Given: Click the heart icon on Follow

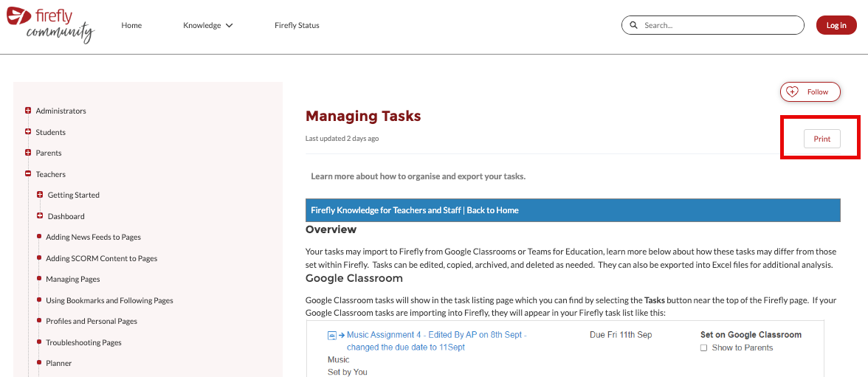Looking at the screenshot, I should [792, 91].
